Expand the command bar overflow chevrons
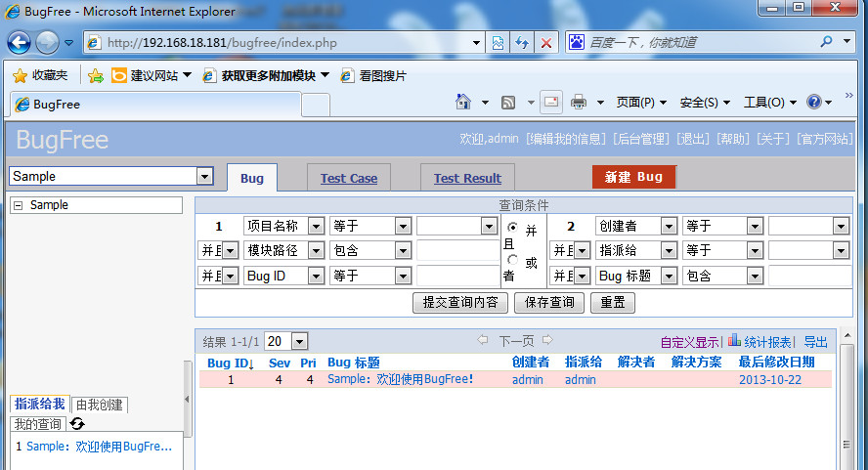 848,96
